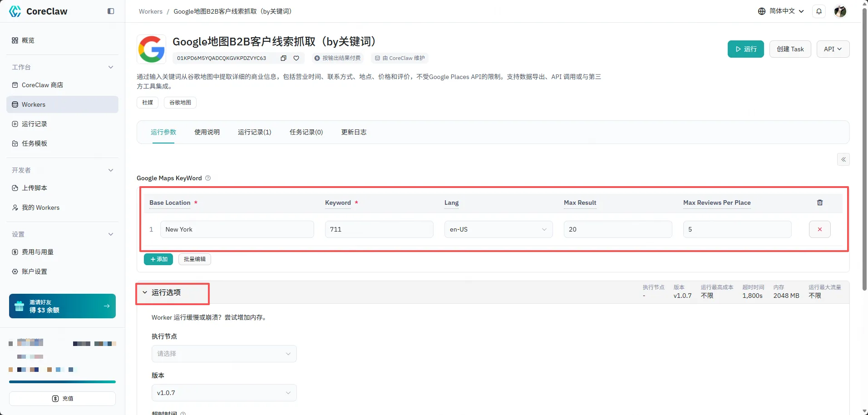Click the 超时时间 help icon
The width and height of the screenshot is (868, 415).
pos(183,414)
